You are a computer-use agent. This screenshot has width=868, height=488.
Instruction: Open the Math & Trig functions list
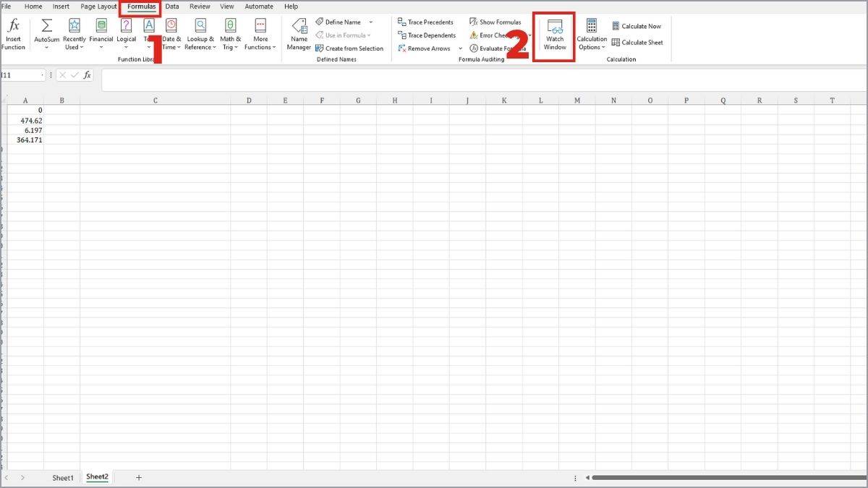click(231, 35)
